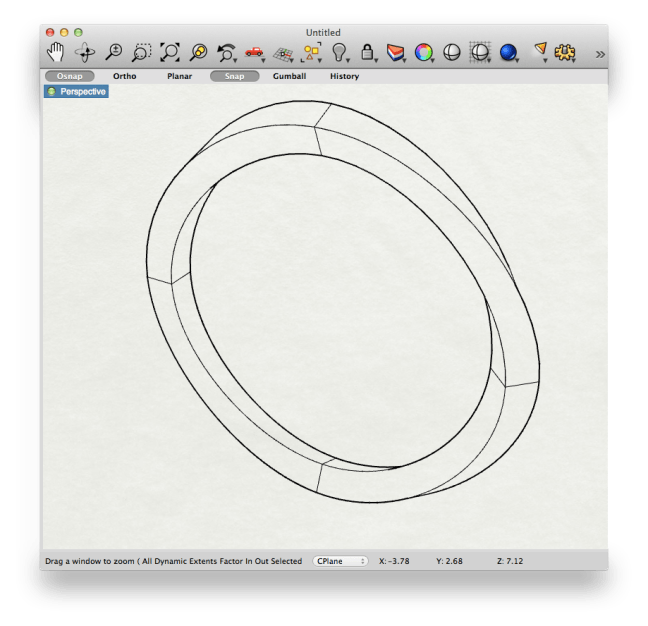Open the gear options icon

[565, 52]
